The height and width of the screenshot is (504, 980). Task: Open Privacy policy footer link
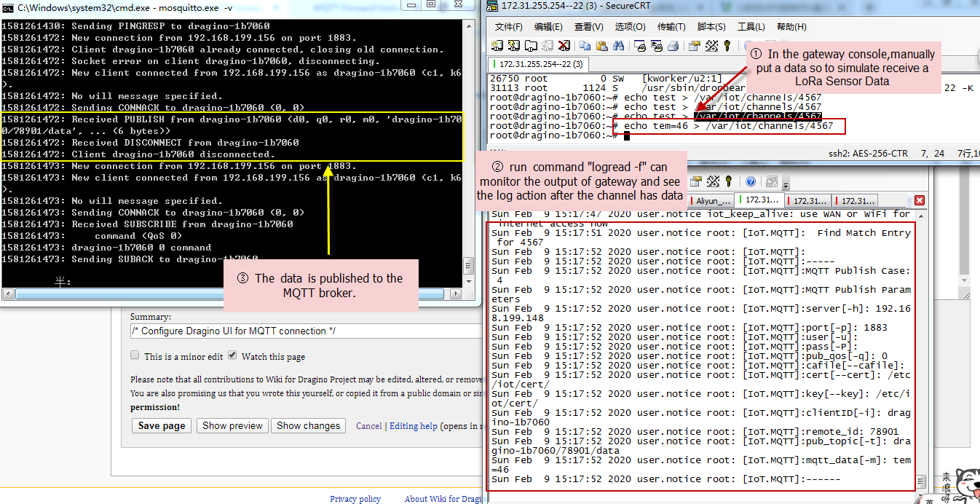click(355, 499)
